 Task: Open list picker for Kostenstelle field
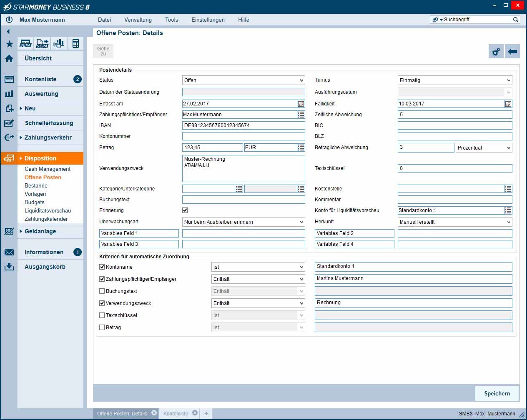click(x=508, y=189)
